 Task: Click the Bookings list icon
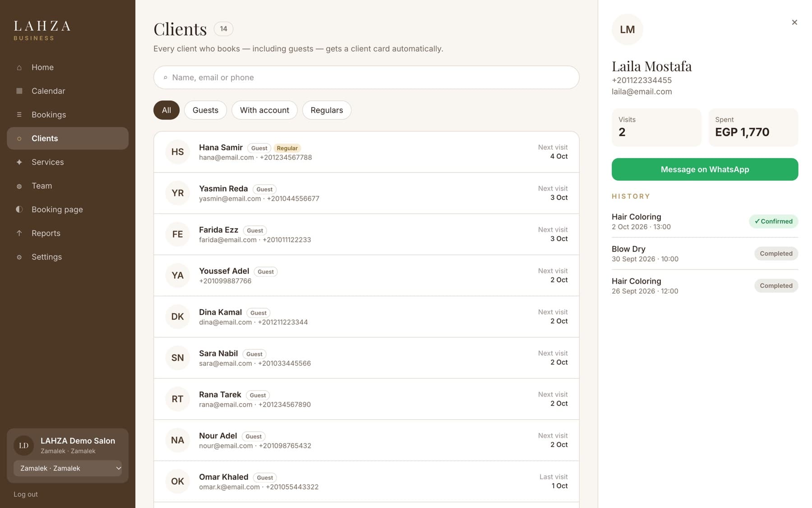coord(19,115)
